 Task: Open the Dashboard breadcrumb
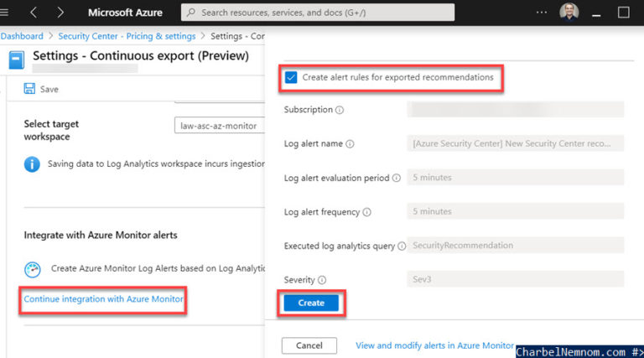pos(22,36)
